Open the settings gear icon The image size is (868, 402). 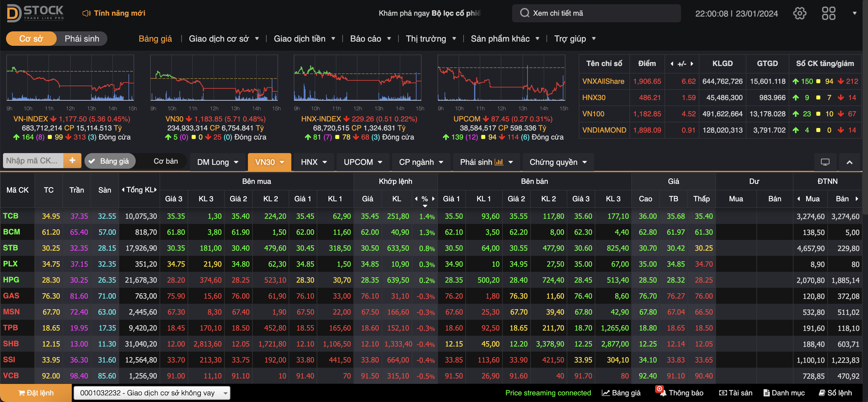pyautogui.click(x=800, y=14)
